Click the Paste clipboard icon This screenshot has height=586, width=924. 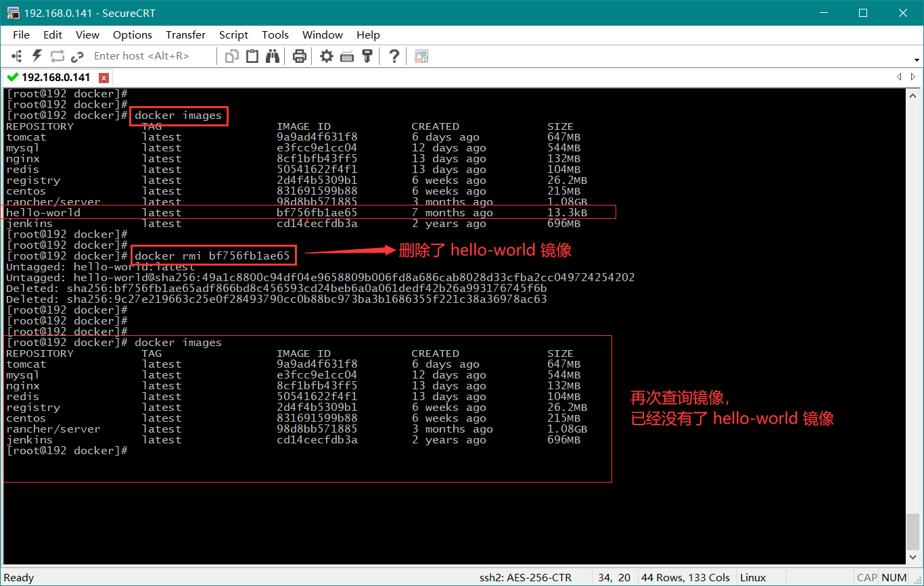tap(252, 56)
